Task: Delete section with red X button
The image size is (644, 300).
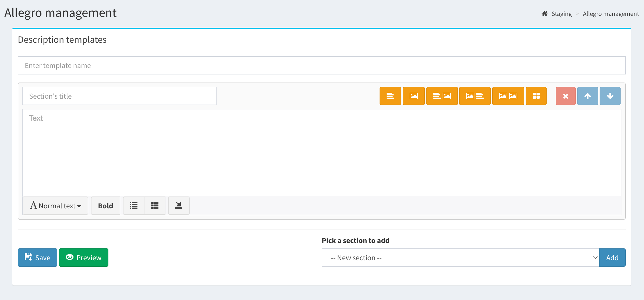Action: coord(565,96)
